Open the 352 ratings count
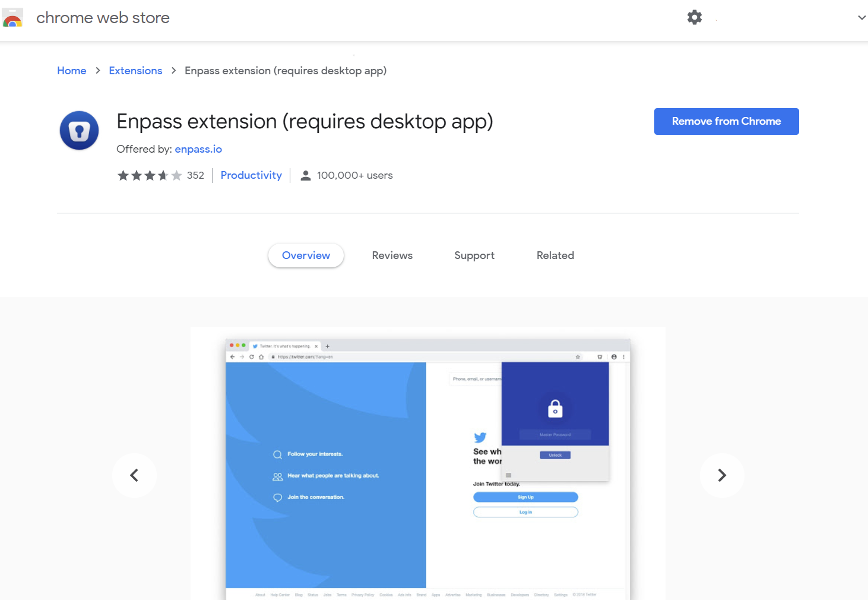Viewport: 868px width, 600px height. pyautogui.click(x=195, y=175)
